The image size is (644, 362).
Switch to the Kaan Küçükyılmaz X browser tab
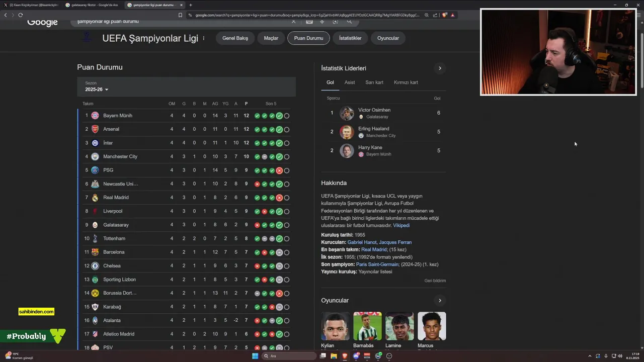[31, 5]
